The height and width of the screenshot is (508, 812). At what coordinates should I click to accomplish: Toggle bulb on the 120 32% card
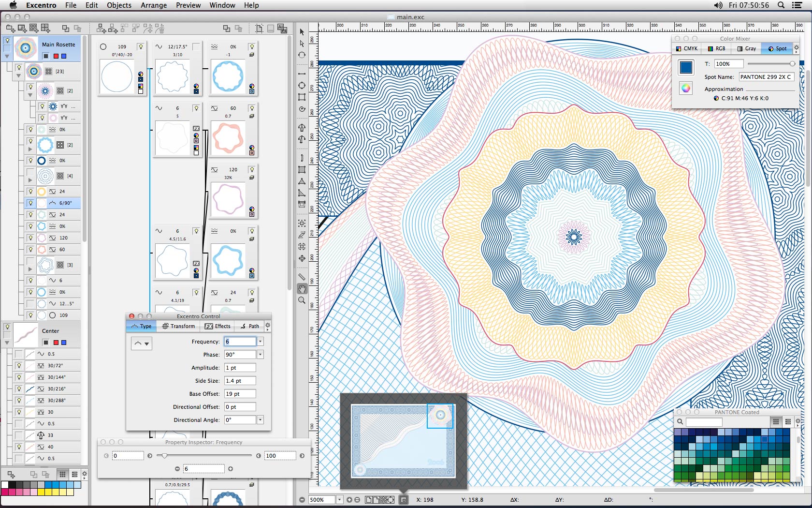[x=252, y=169]
